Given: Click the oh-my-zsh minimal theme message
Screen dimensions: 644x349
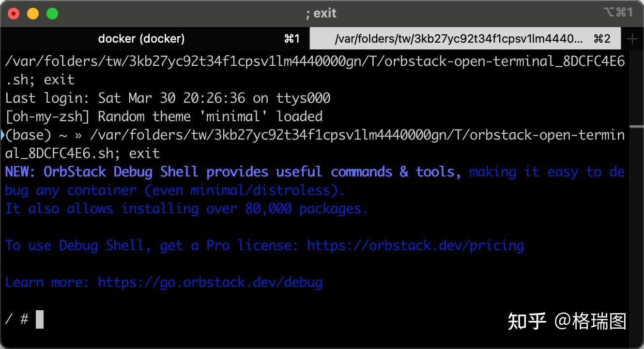Looking at the screenshot, I should pyautogui.click(x=163, y=116).
